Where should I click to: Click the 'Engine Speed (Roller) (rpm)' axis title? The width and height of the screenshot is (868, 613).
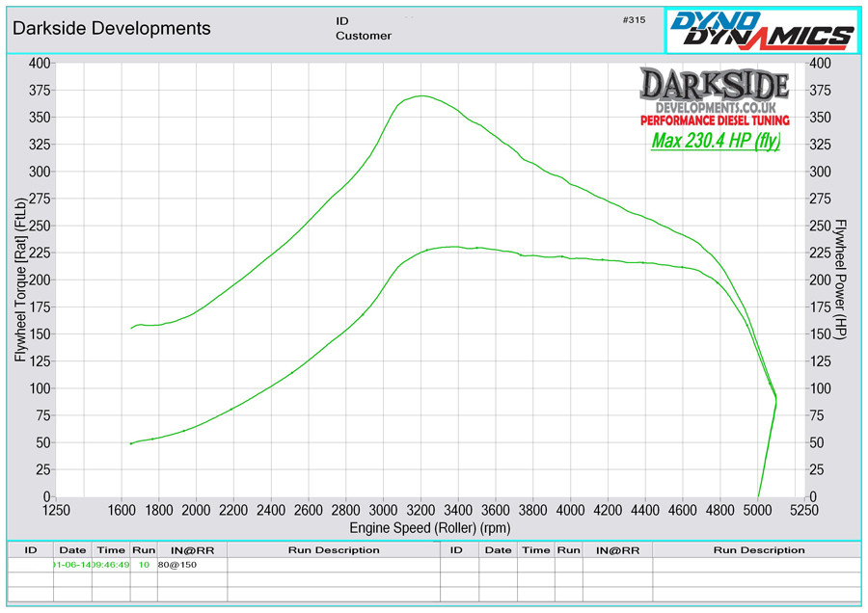tap(429, 528)
